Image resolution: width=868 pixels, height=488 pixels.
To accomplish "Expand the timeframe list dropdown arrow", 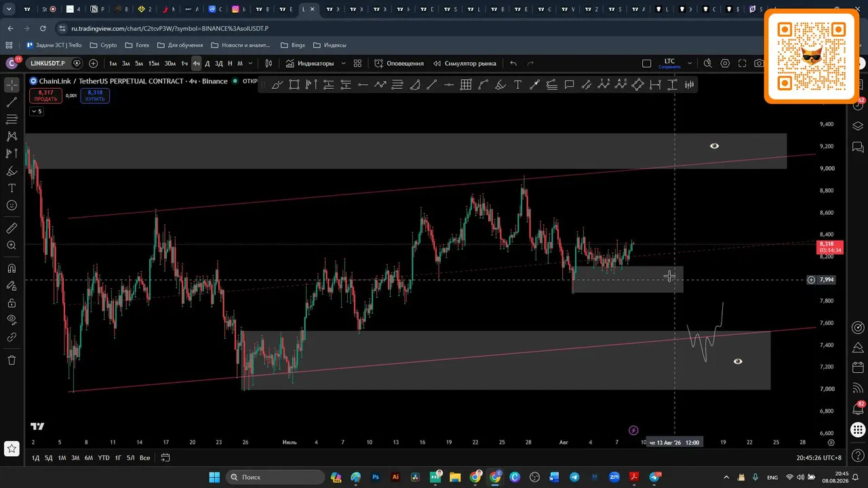I will pyautogui.click(x=251, y=63).
